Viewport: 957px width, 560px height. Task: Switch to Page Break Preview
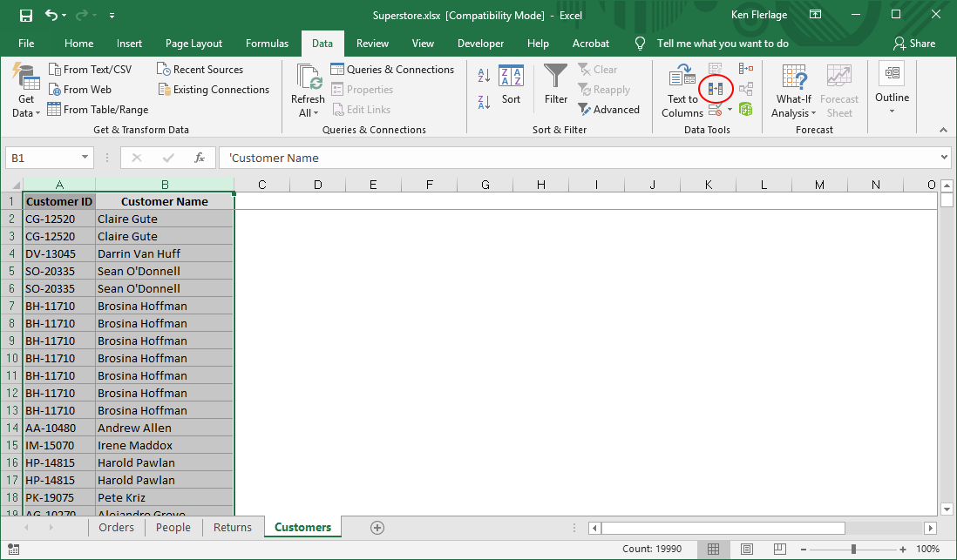(779, 549)
